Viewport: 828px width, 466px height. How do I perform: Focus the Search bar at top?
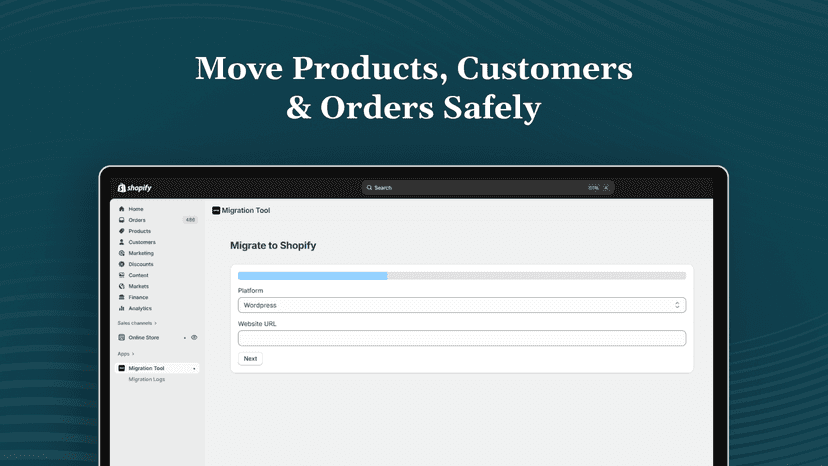(488, 188)
